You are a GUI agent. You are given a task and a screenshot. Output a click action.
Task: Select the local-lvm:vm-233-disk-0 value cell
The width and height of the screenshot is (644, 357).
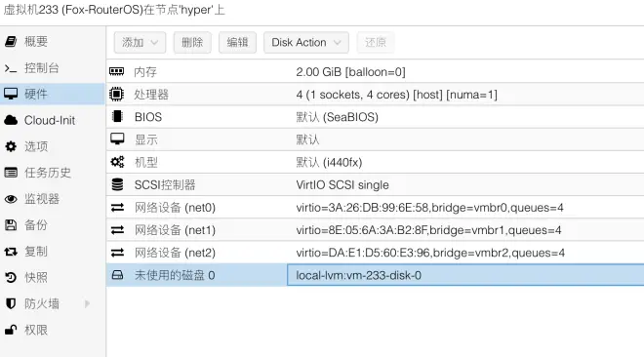tap(465, 275)
